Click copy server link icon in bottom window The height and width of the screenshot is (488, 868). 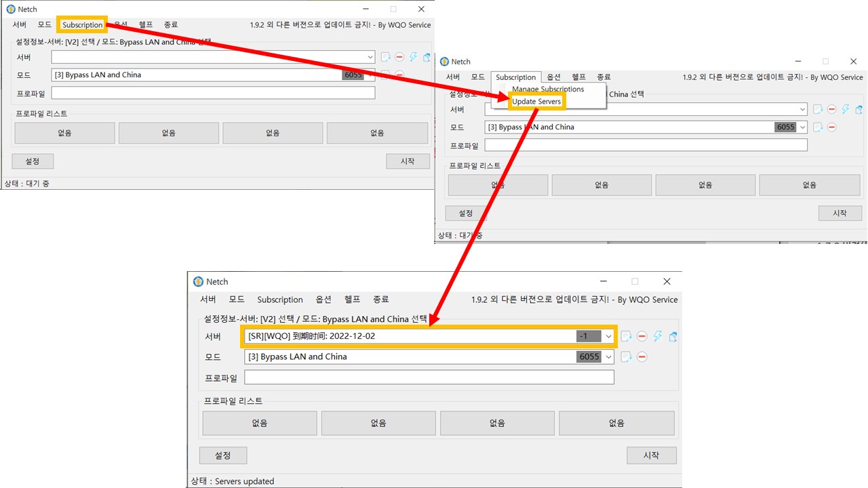[x=673, y=336]
